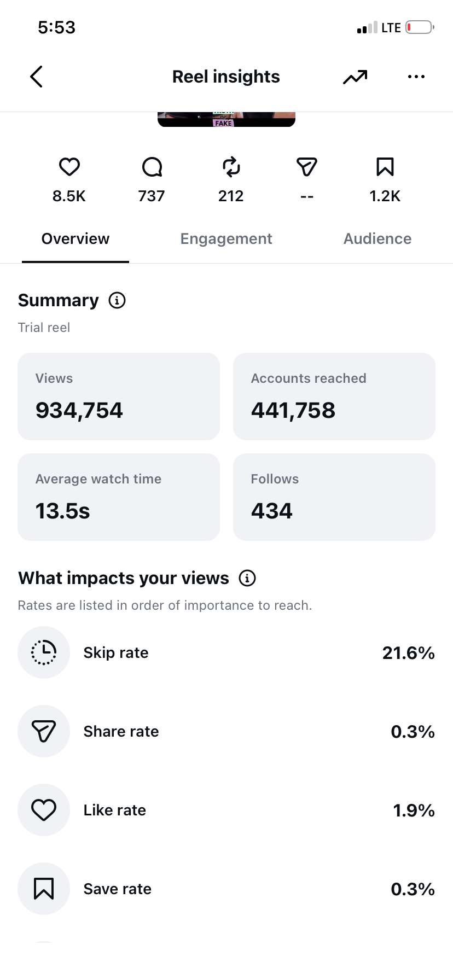Open the Follows card showing 434
Viewport: 453px width, 980px height.
(x=334, y=497)
